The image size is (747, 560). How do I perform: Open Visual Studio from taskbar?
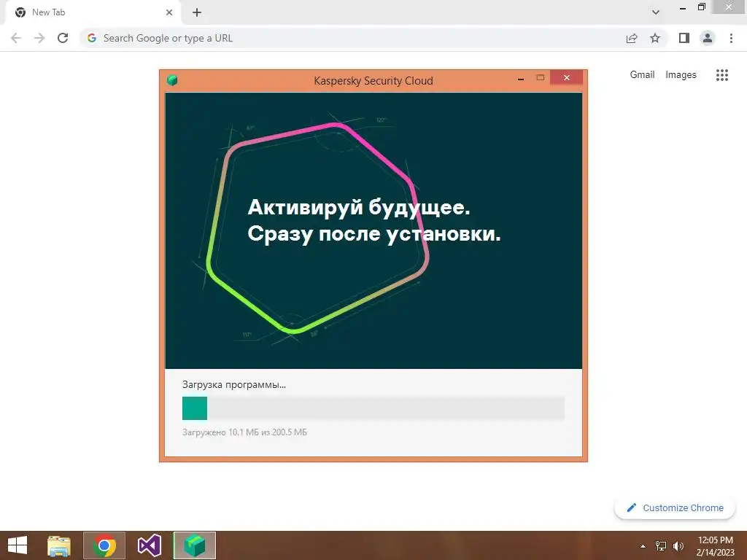point(149,545)
